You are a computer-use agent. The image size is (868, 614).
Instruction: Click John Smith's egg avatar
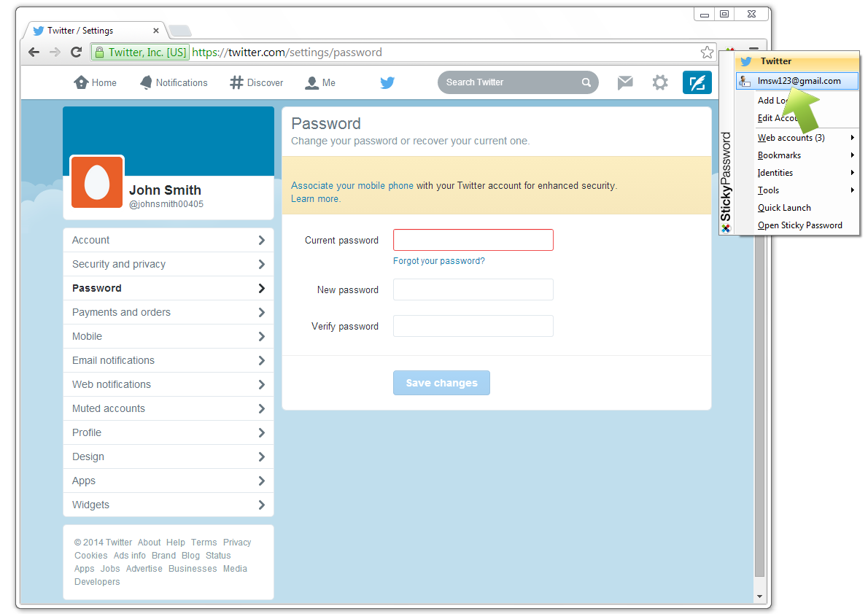97,182
